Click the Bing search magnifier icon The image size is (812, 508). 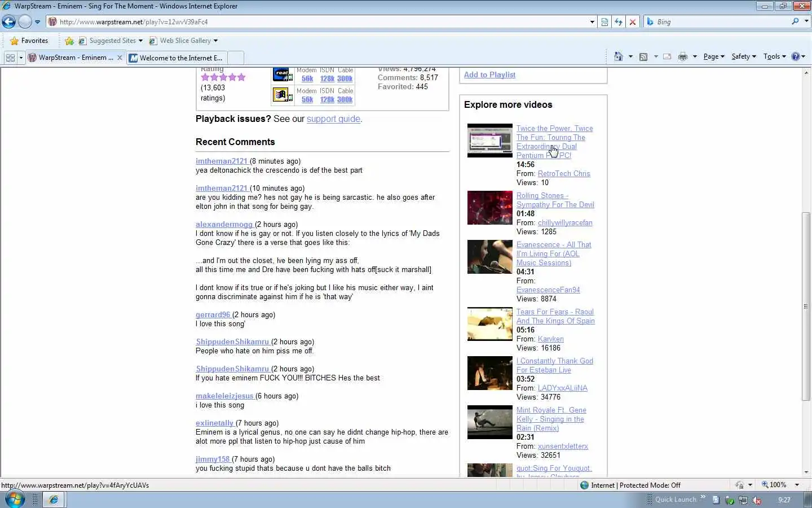[795, 21]
